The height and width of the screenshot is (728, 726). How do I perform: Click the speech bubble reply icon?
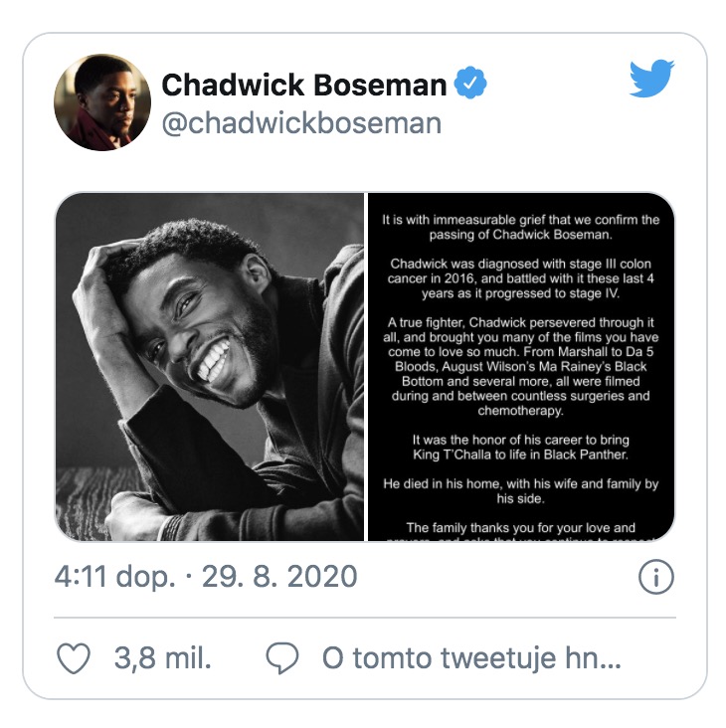(282, 658)
